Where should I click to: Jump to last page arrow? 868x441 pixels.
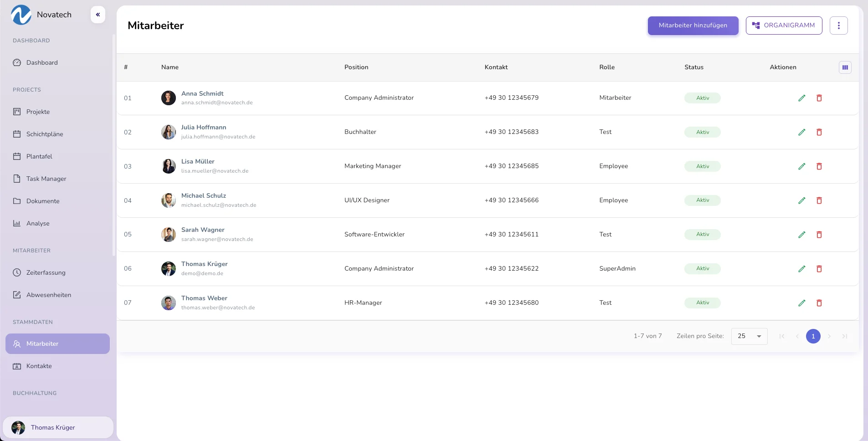[x=844, y=336]
